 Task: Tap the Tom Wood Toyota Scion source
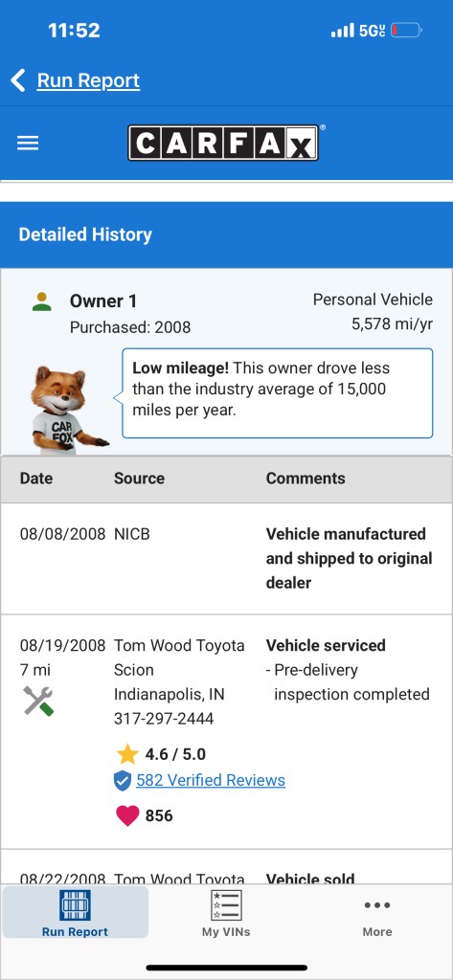pyautogui.click(x=179, y=657)
